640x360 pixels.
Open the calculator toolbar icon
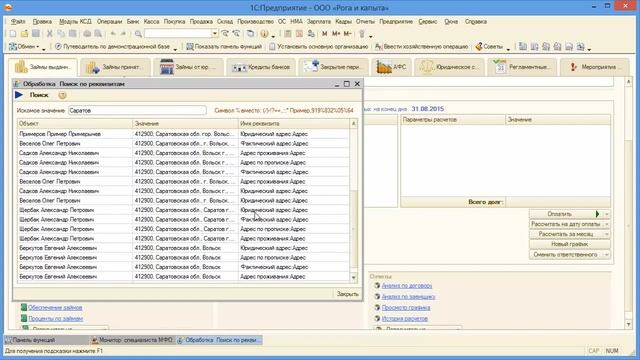click(x=288, y=34)
